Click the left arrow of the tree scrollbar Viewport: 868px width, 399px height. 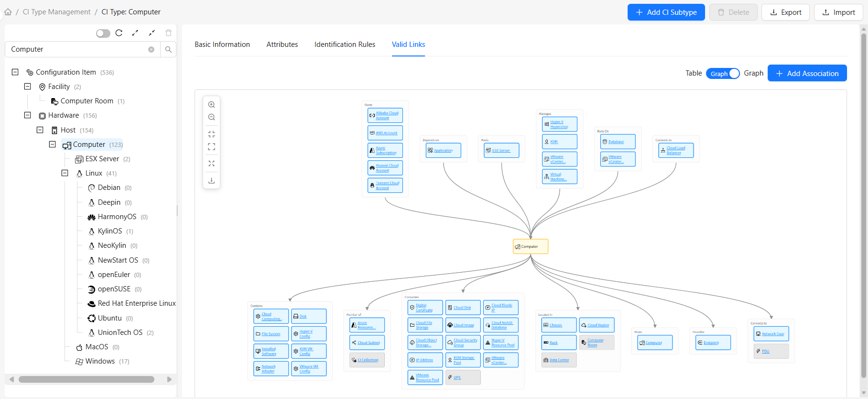(x=11, y=379)
